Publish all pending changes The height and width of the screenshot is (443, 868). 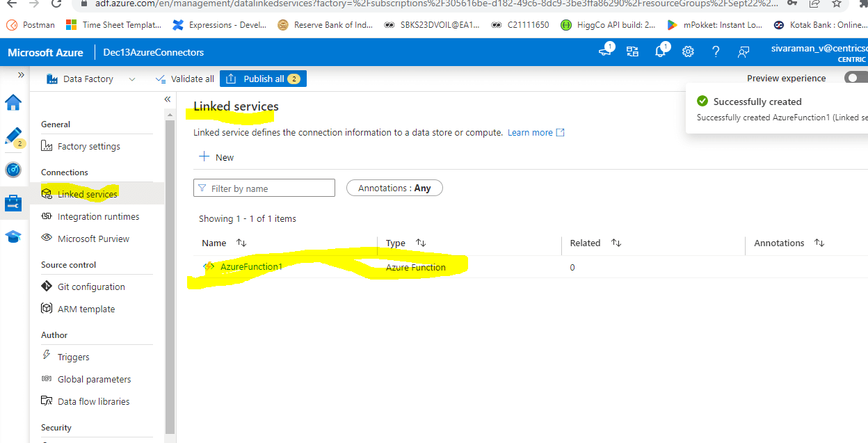pyautogui.click(x=263, y=78)
